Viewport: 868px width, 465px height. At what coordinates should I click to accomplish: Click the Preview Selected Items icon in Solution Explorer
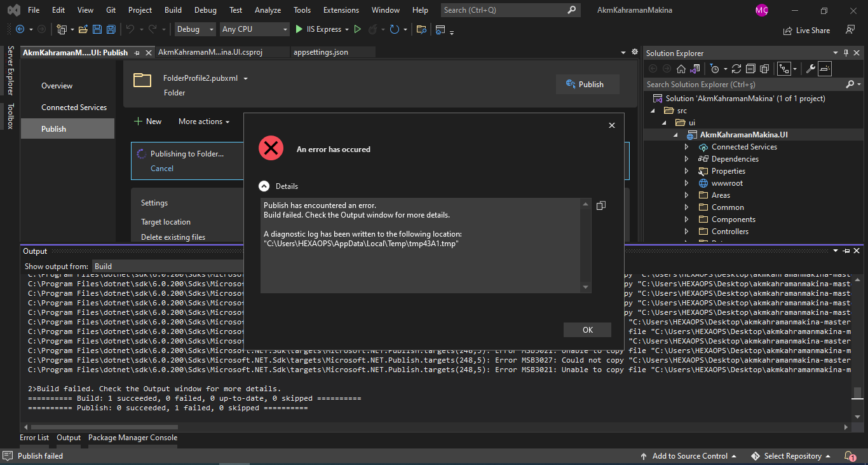[825, 69]
